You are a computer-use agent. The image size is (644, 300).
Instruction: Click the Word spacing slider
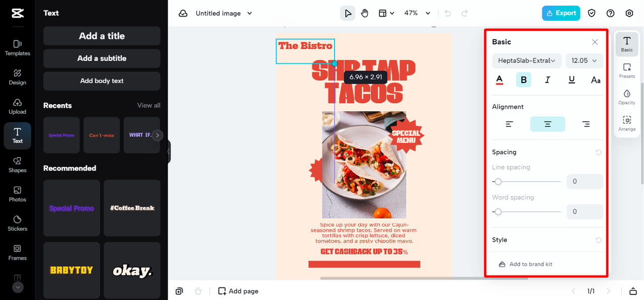(x=526, y=212)
